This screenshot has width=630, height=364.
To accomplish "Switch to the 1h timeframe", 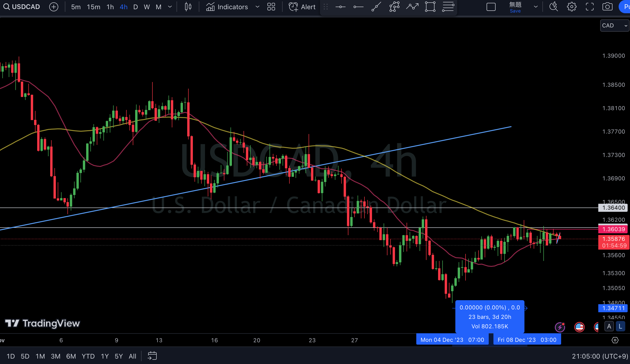I will pos(110,7).
